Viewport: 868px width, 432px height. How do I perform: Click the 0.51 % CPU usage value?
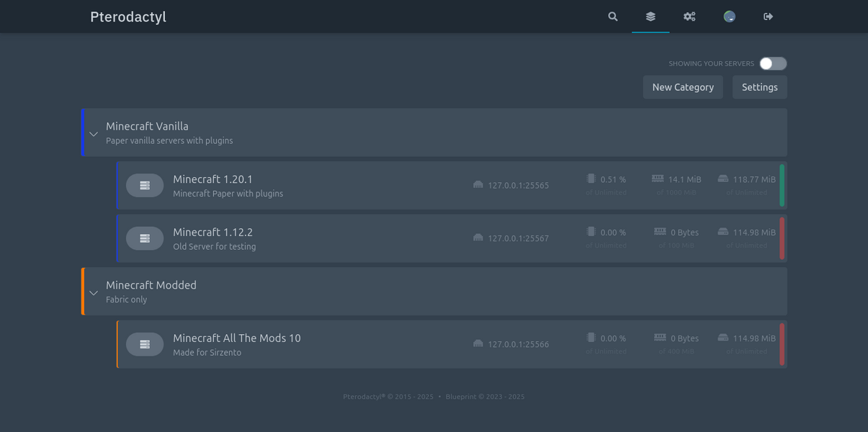pos(613,180)
